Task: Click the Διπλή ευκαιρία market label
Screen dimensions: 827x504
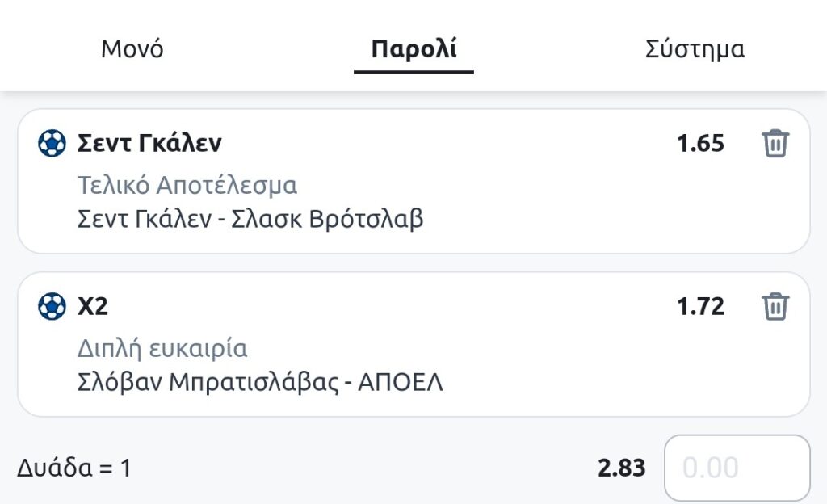Action: tap(162, 349)
